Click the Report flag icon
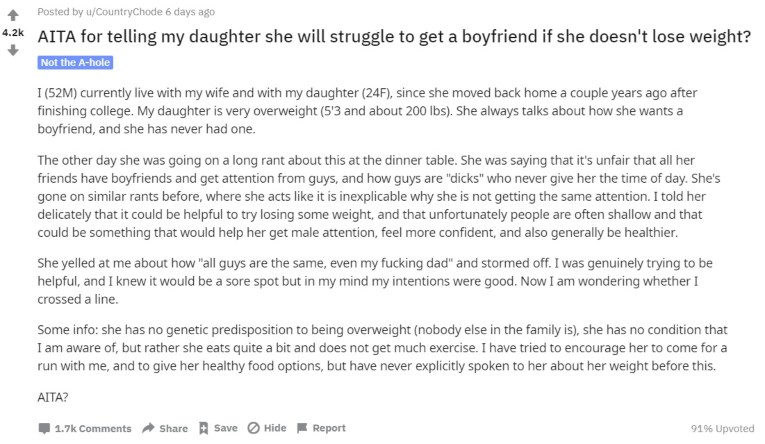The height and width of the screenshot is (444, 765). pos(302,428)
